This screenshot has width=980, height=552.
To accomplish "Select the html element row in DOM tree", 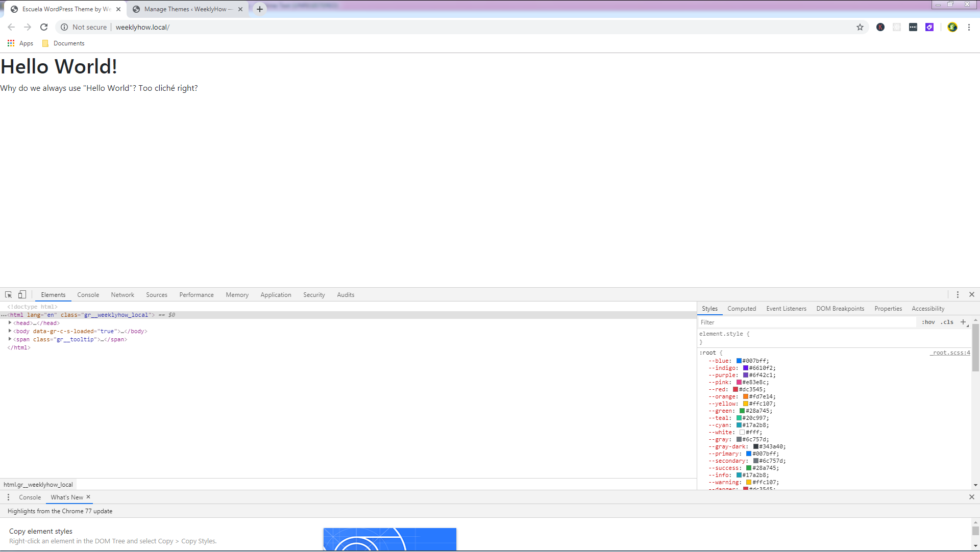I will point(348,315).
